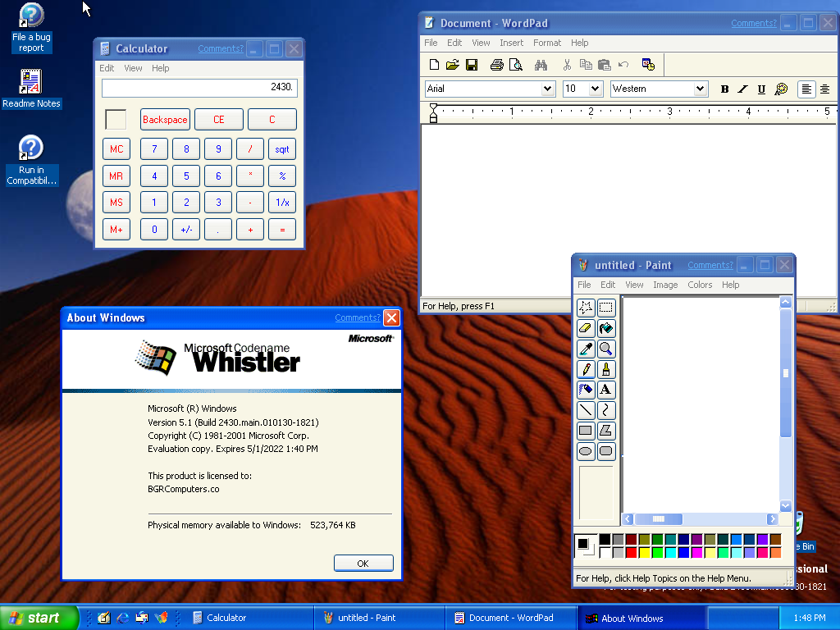Toggle Center alignment in WordPad

[x=825, y=89]
